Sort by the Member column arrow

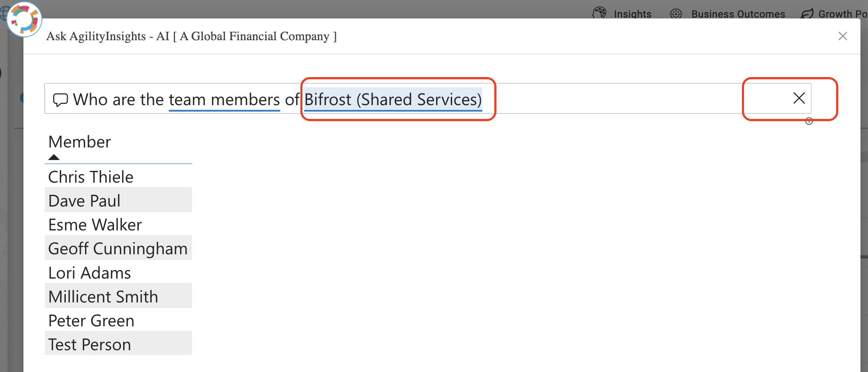point(54,157)
